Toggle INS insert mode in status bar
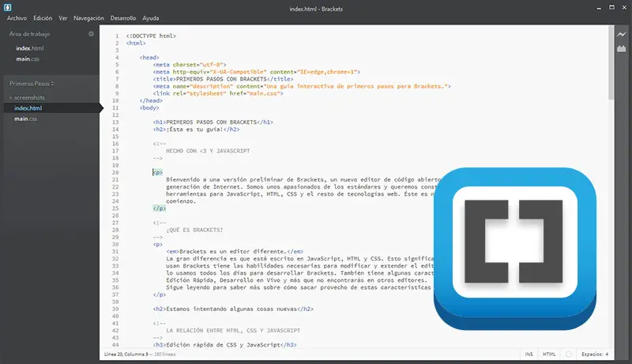This screenshot has height=364, width=632. click(x=529, y=355)
